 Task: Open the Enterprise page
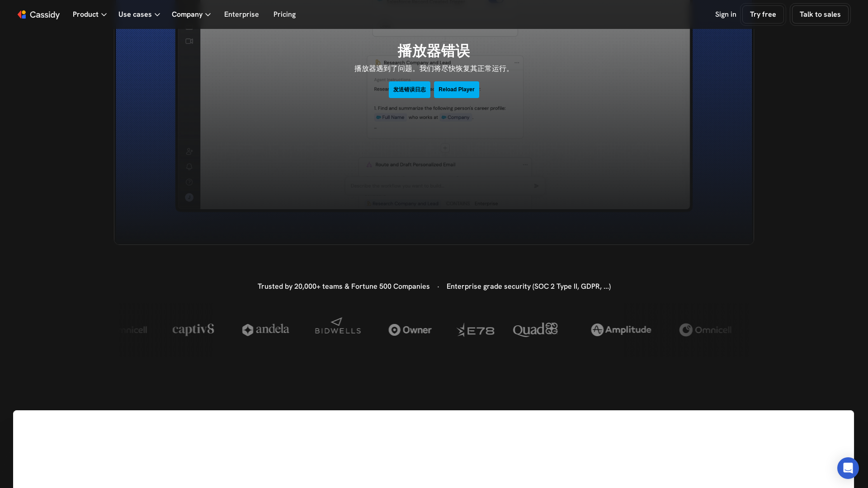coord(241,14)
